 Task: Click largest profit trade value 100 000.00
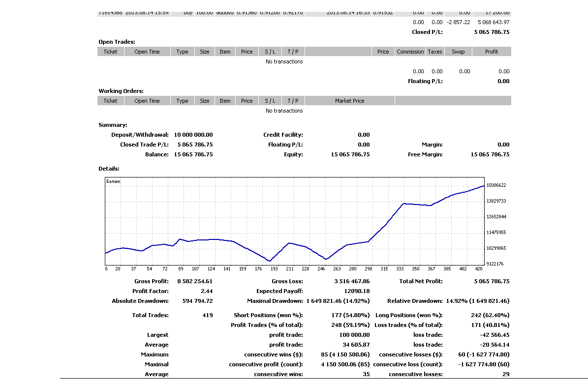point(354,335)
